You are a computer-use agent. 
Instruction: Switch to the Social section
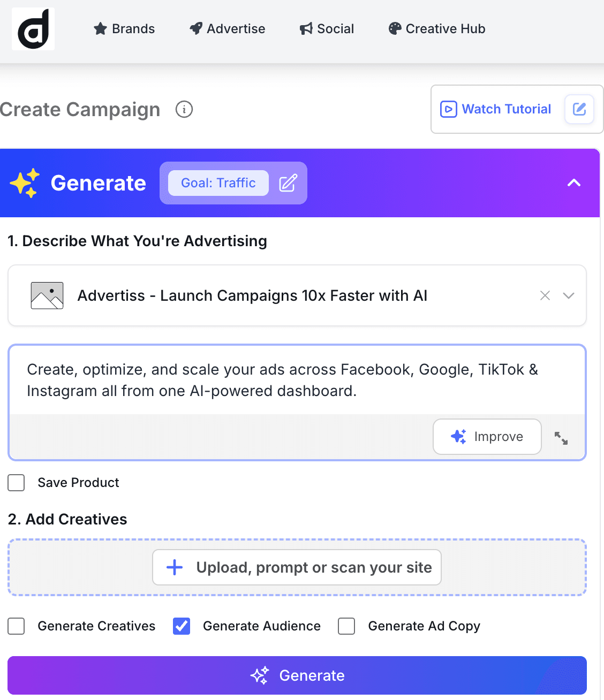[x=327, y=29]
